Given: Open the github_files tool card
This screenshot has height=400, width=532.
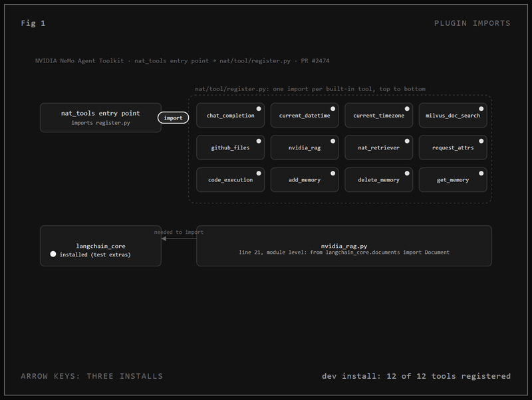Looking at the screenshot, I should 230,148.
